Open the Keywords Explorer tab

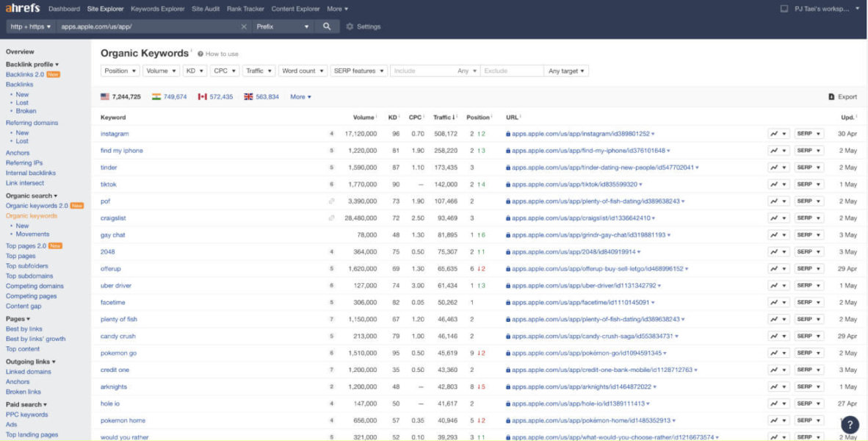158,9
